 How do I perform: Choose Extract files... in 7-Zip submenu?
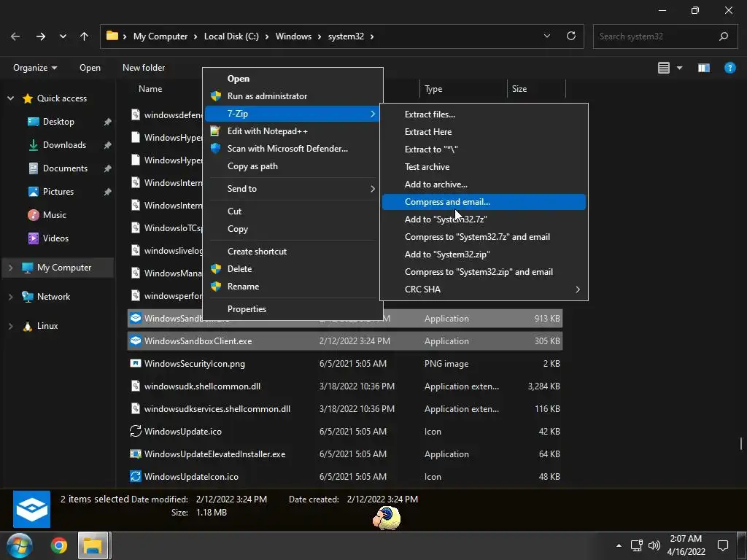pyautogui.click(x=484, y=114)
